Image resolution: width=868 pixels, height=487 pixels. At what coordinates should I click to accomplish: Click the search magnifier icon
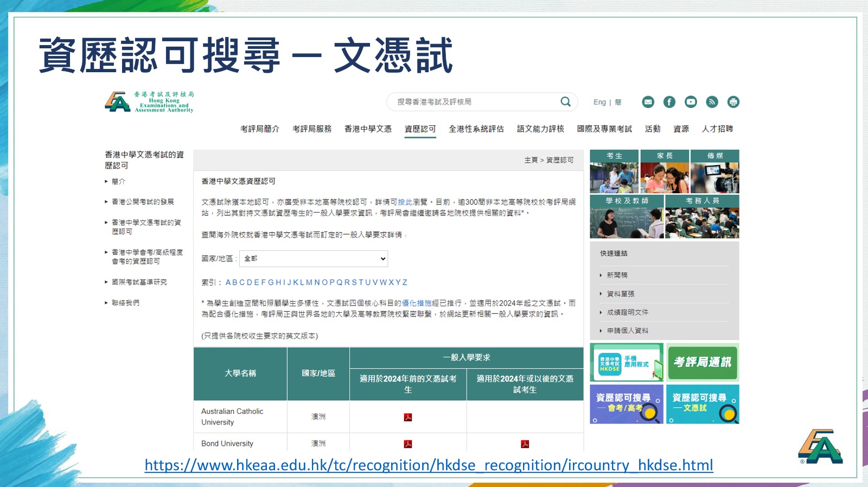tap(565, 102)
